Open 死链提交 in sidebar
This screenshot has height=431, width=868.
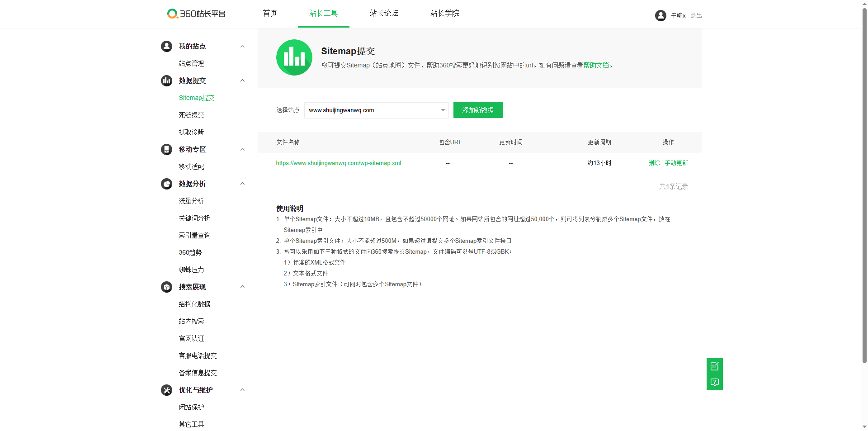click(191, 115)
